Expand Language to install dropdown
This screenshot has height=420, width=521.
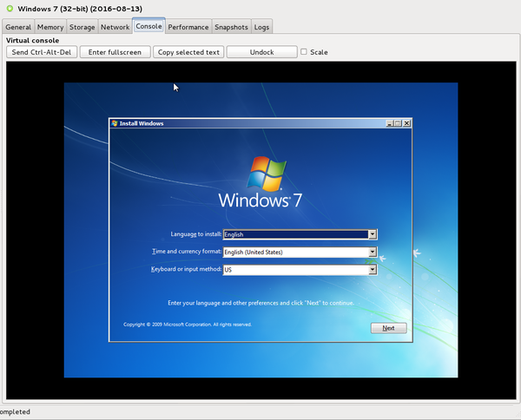(372, 234)
